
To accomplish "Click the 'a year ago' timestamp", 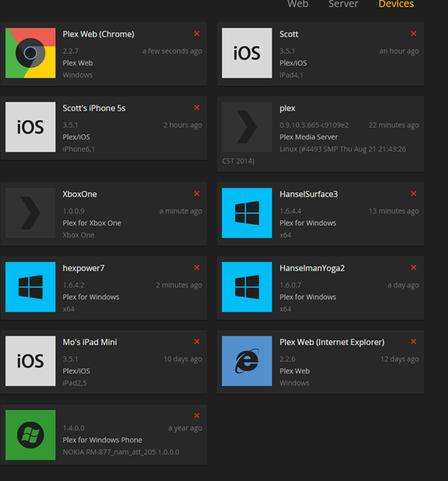I will point(185,428).
